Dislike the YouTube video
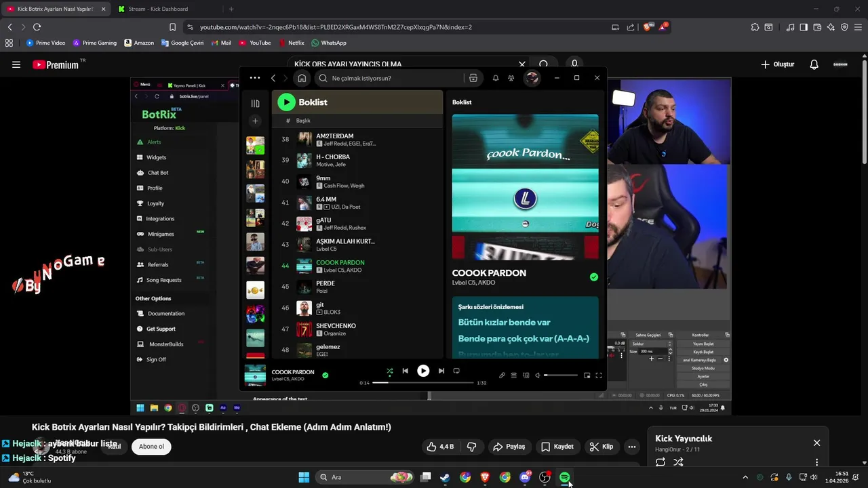The height and width of the screenshot is (488, 868). click(472, 447)
